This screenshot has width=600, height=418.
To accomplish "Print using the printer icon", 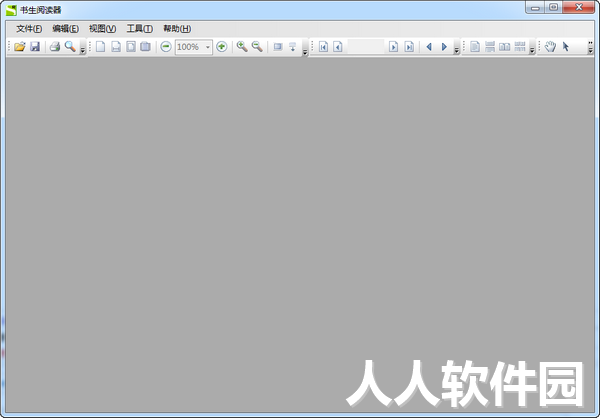I will [x=55, y=47].
